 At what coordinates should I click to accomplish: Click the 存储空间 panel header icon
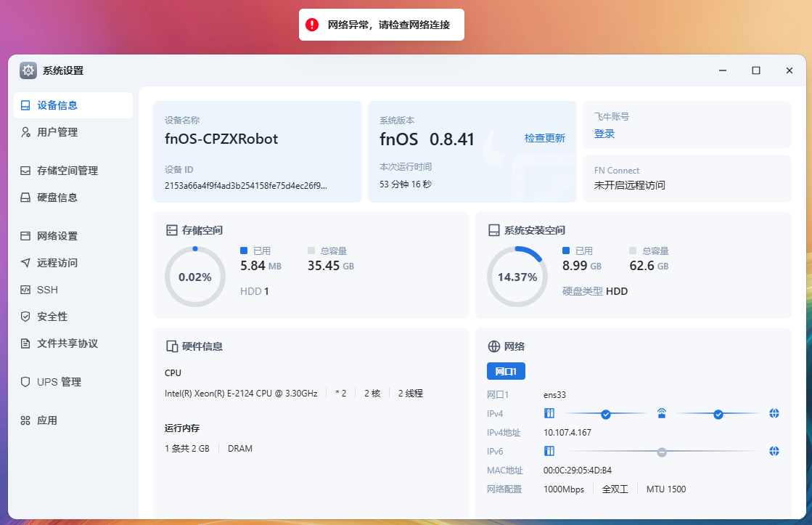click(171, 230)
